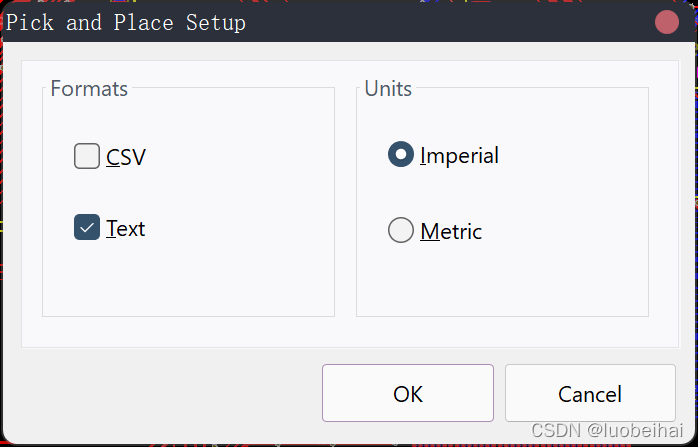Click the Metric label text

pyautogui.click(x=451, y=231)
